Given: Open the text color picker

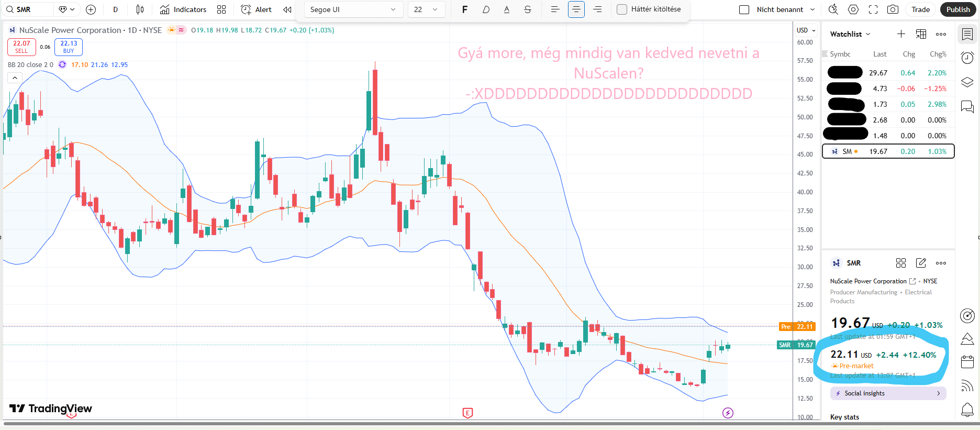Looking at the screenshot, I should point(507,9).
